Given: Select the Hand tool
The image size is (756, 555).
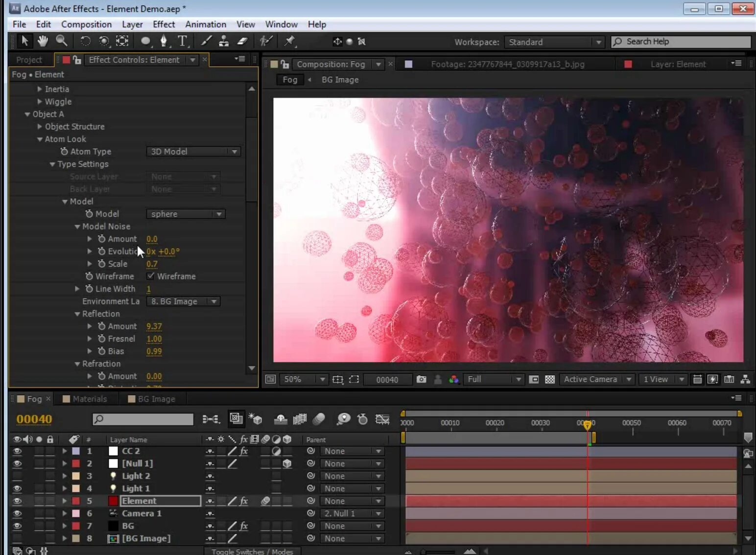Looking at the screenshot, I should pos(43,41).
